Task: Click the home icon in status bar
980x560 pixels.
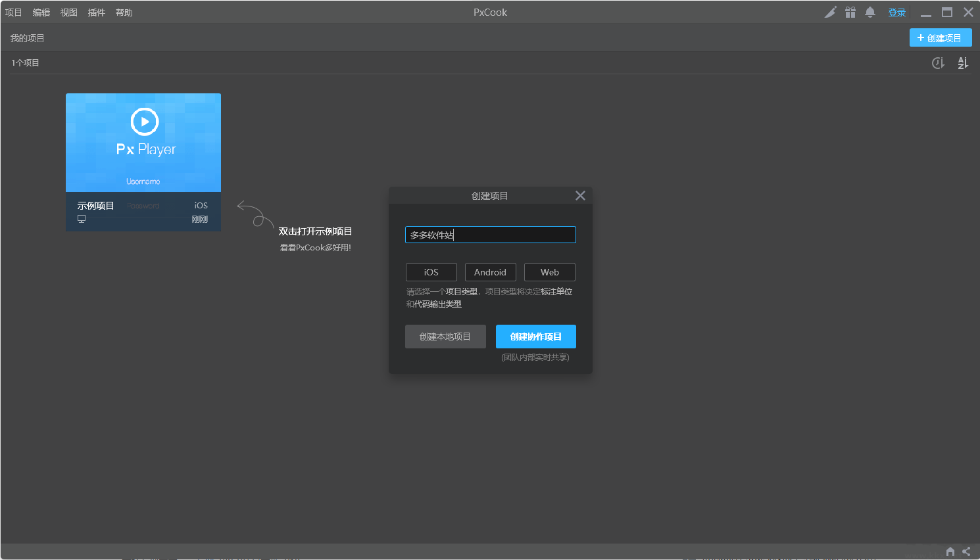Action: tap(950, 551)
